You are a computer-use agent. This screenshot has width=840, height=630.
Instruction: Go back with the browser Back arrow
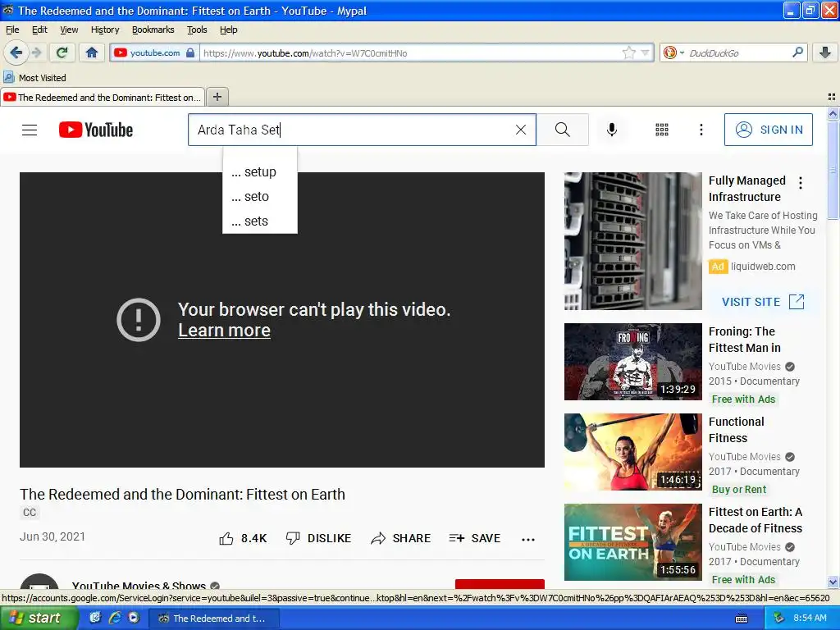click(16, 52)
